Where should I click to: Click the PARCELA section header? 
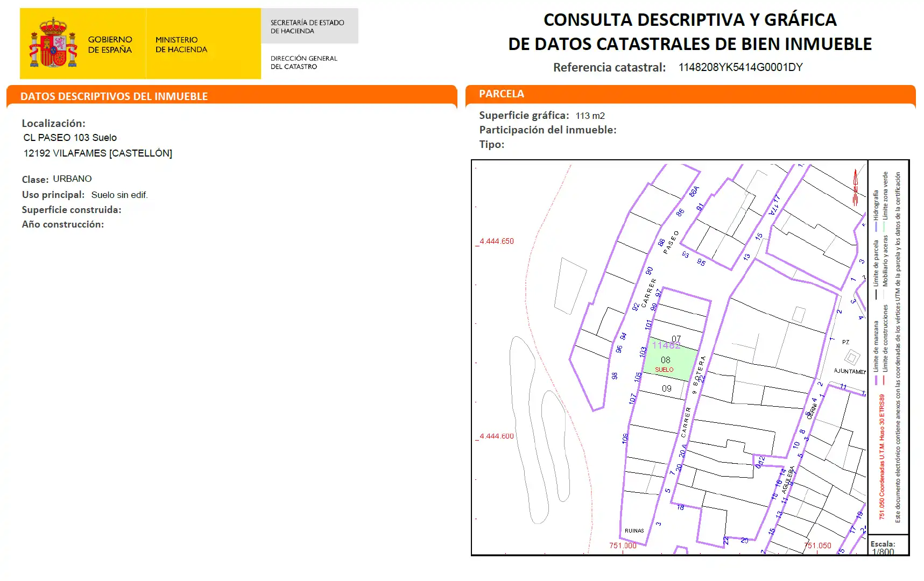tap(502, 94)
